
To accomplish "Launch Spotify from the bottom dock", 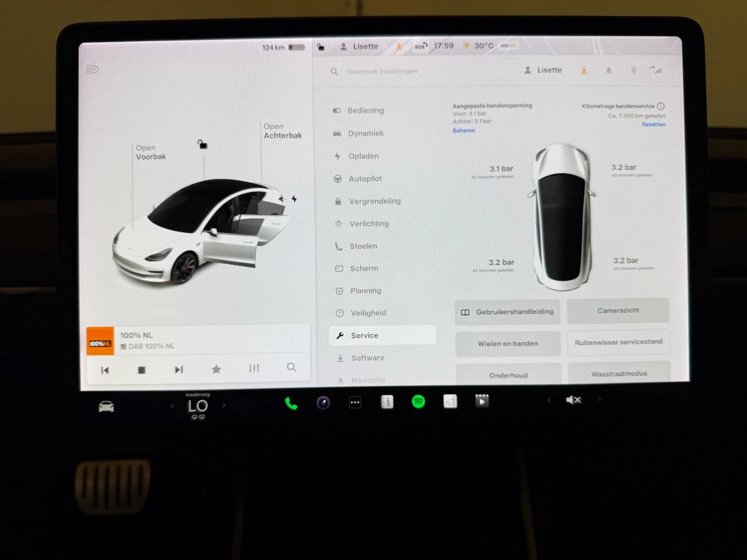I will [x=418, y=401].
